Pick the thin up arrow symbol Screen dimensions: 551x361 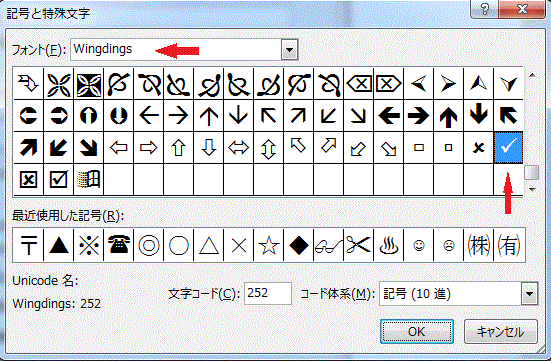(209, 116)
